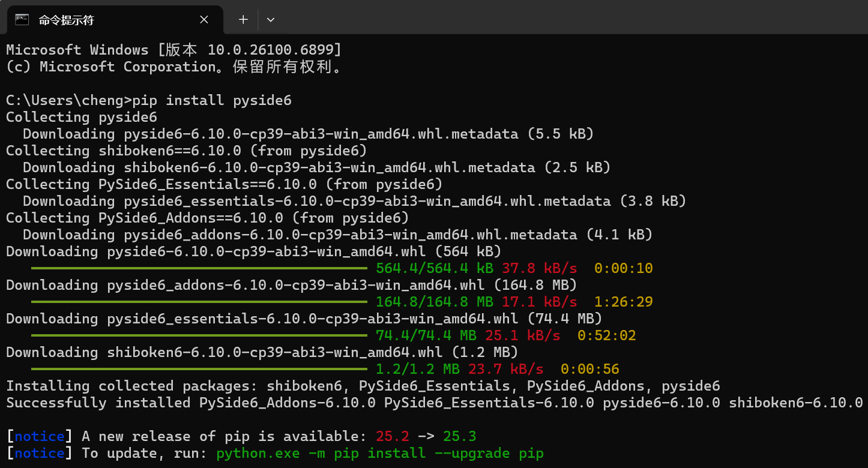Click the pyside6 wheel download progress bar
The image size is (868, 468).
click(x=199, y=268)
